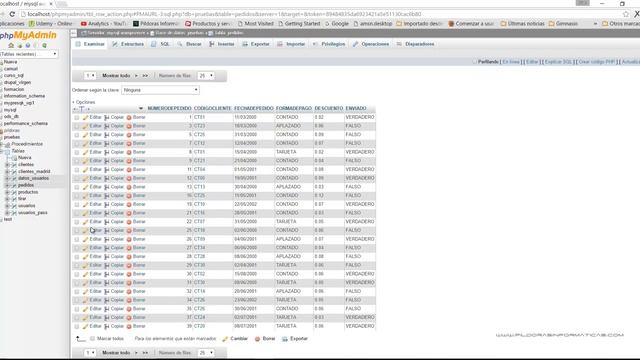Check the checkbox for pedido 1 row
640x360 pixels.
click(77, 118)
